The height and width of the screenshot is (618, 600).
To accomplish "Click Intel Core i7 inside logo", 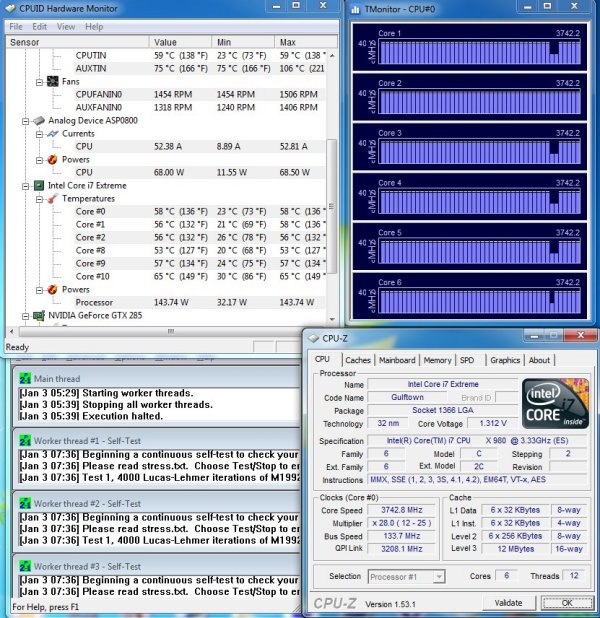I will pos(555,404).
